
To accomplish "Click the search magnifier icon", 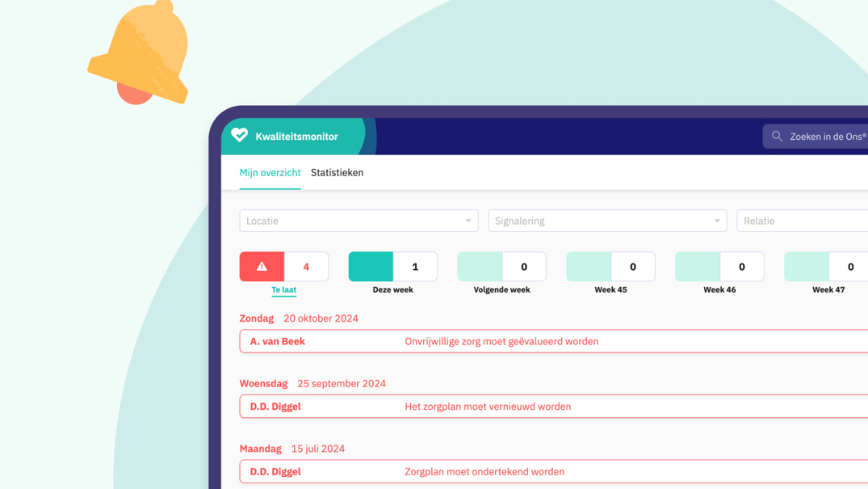I will pyautogui.click(x=777, y=137).
